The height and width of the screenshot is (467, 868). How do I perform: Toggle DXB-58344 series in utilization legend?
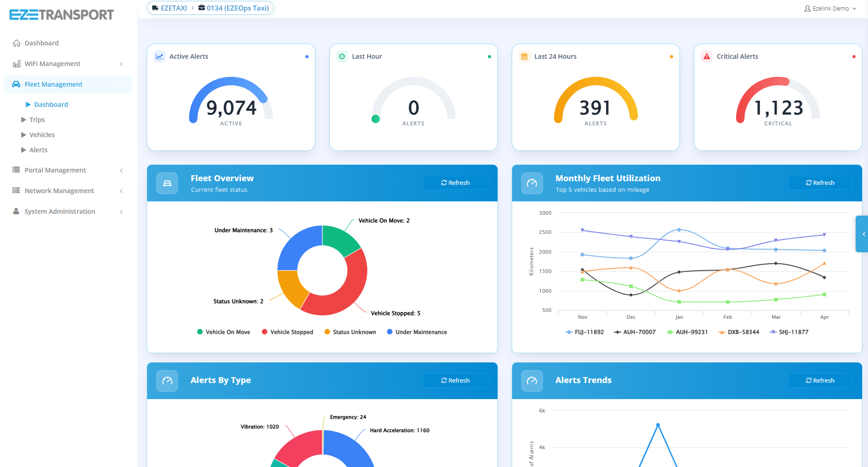pos(739,332)
